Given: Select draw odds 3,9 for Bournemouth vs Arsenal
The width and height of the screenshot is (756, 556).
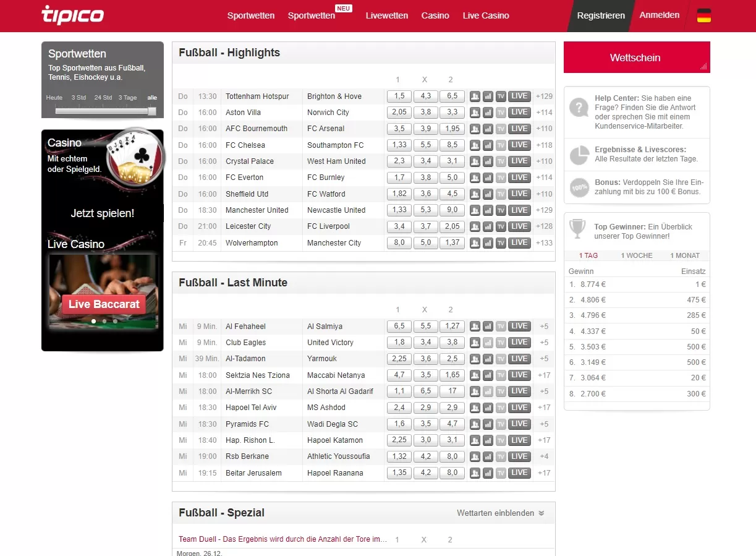Looking at the screenshot, I should tap(425, 129).
